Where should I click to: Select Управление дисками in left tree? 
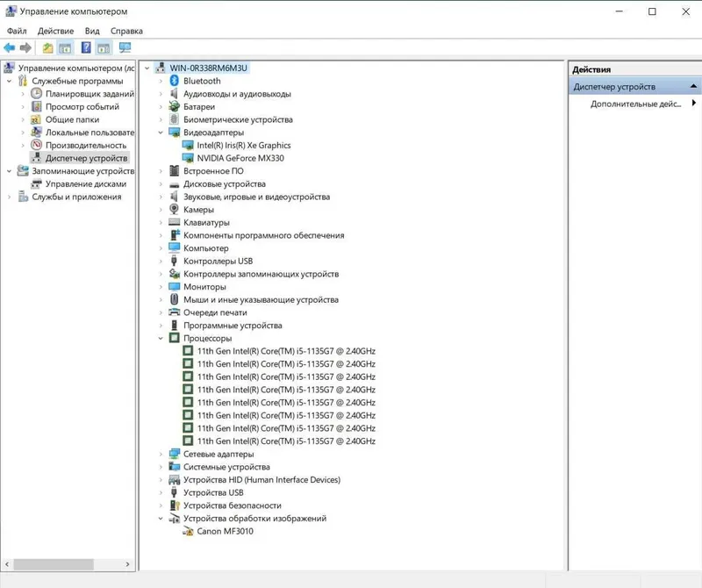click(x=85, y=184)
